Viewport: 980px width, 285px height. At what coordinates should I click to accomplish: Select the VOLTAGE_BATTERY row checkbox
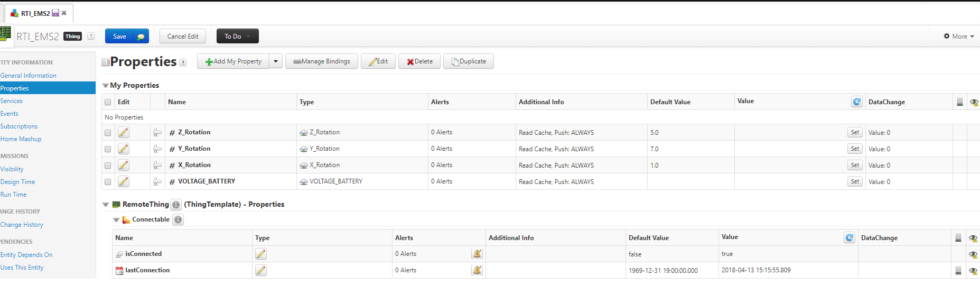(108, 182)
